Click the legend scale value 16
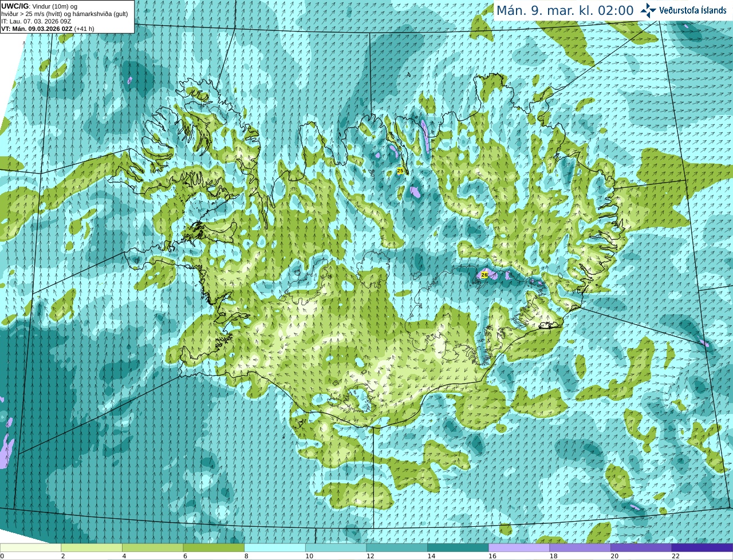 click(492, 556)
